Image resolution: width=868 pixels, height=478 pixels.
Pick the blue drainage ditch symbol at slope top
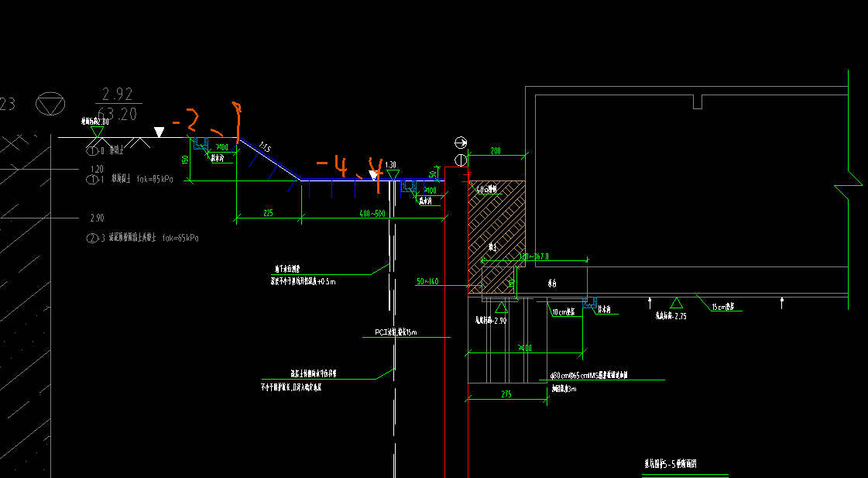click(201, 143)
